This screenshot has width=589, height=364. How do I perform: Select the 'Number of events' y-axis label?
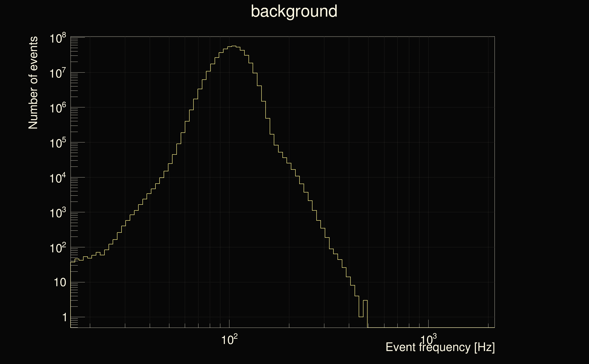tap(33, 83)
